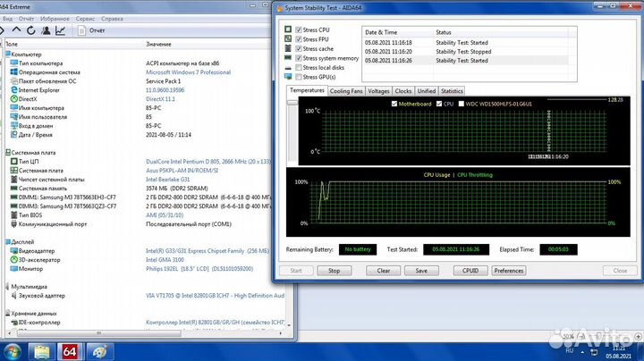
Task: Click the Stress GPU(s) monitor icon
Action: (288, 77)
